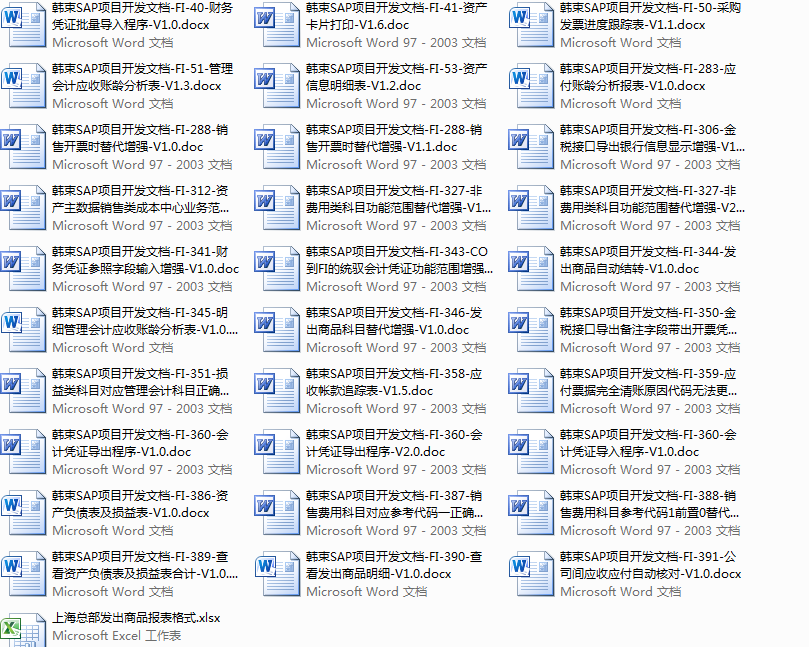Click file name FI-283-应付账龄分析报表-V1.0.docx

[648, 77]
